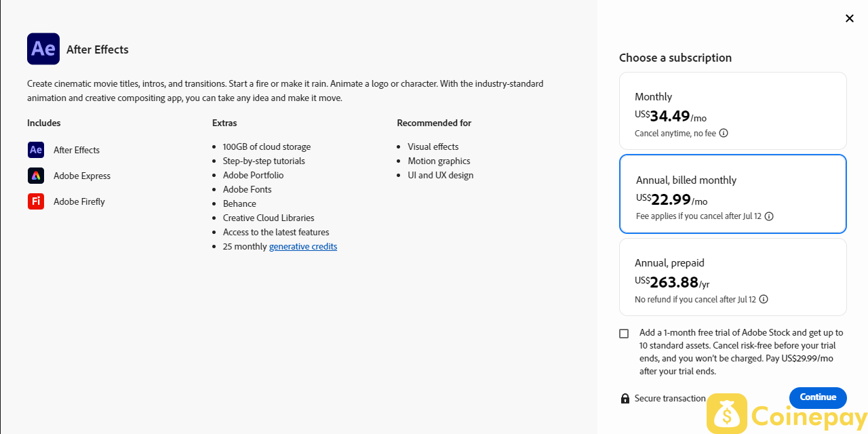Select the Annual, prepaid US$263.88 plan
The height and width of the screenshot is (434, 868).
point(733,277)
